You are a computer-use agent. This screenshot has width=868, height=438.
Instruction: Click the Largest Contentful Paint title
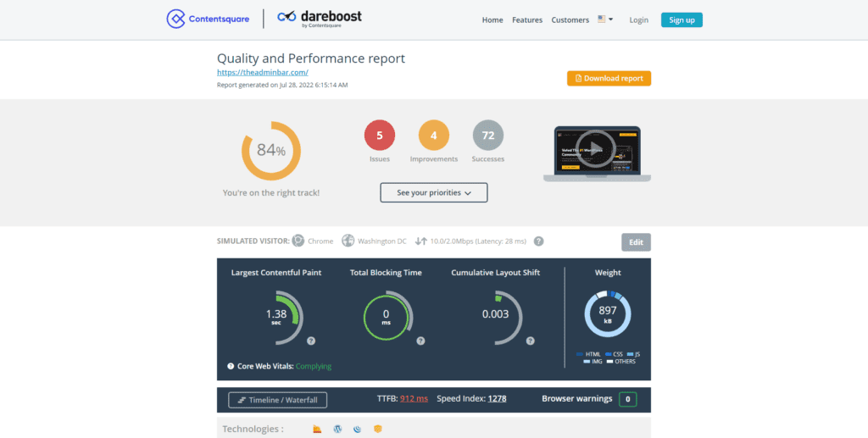(276, 273)
